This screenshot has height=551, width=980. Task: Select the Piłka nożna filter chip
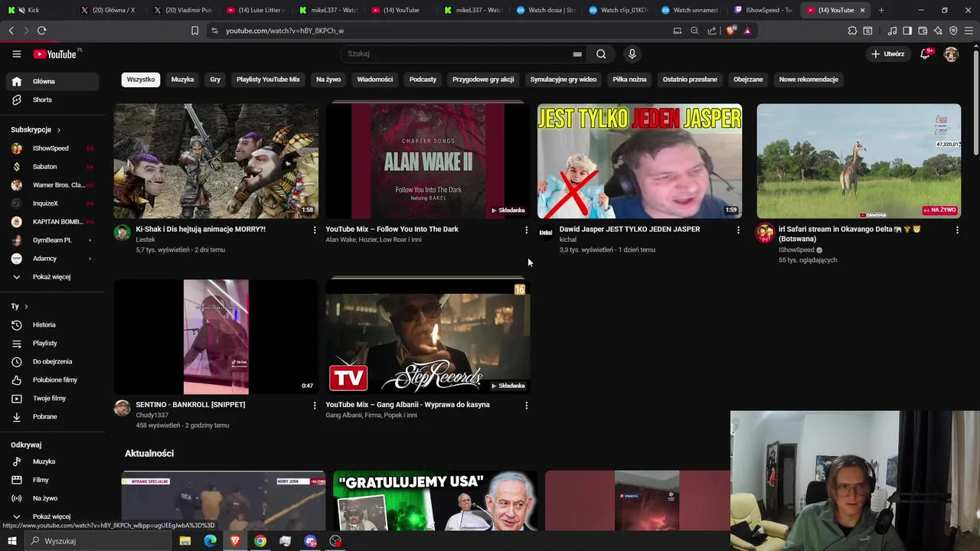(629, 80)
